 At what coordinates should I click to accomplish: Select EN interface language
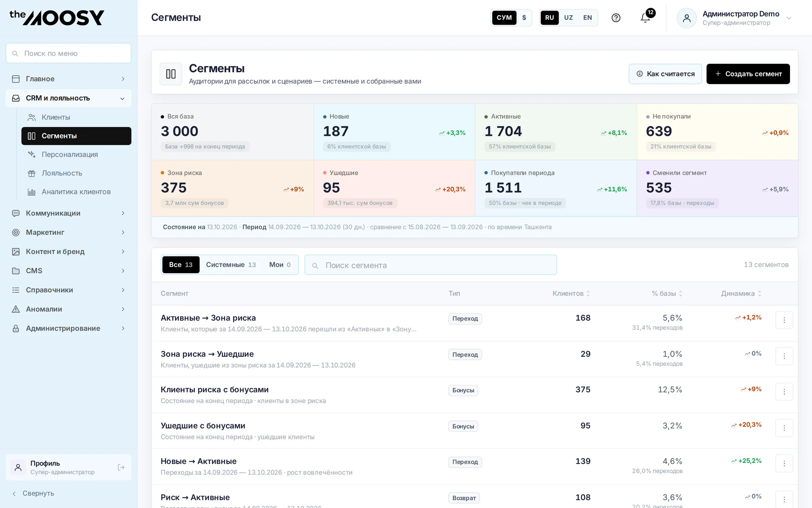[587, 18]
